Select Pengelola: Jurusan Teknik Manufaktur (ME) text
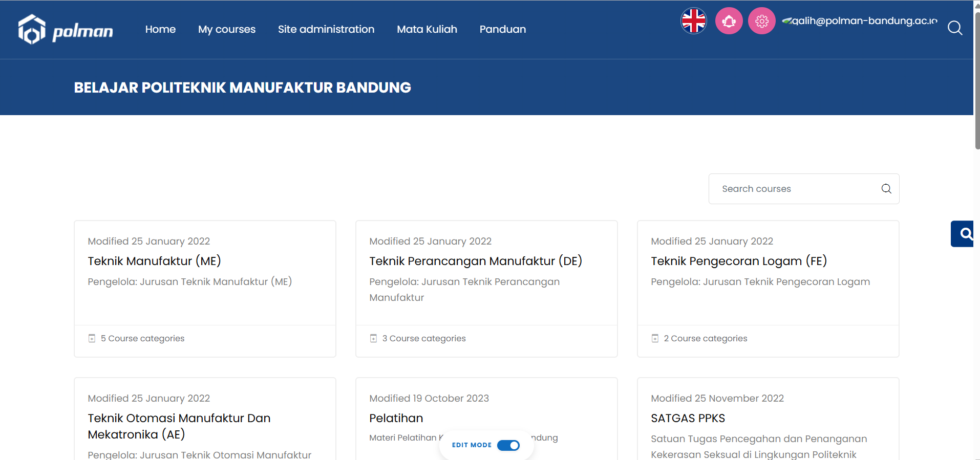This screenshot has height=460, width=980. click(x=190, y=282)
